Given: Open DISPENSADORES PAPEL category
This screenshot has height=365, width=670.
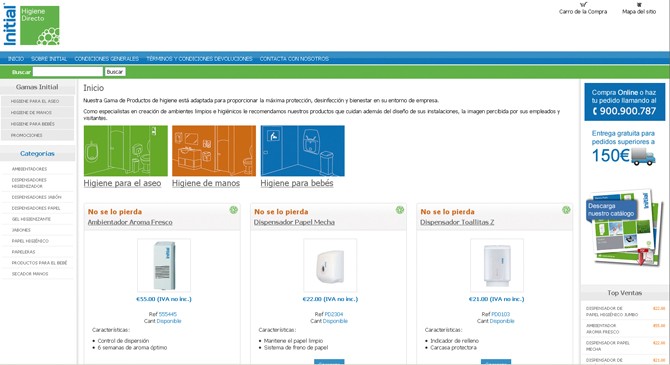Looking at the screenshot, I should tap(36, 208).
